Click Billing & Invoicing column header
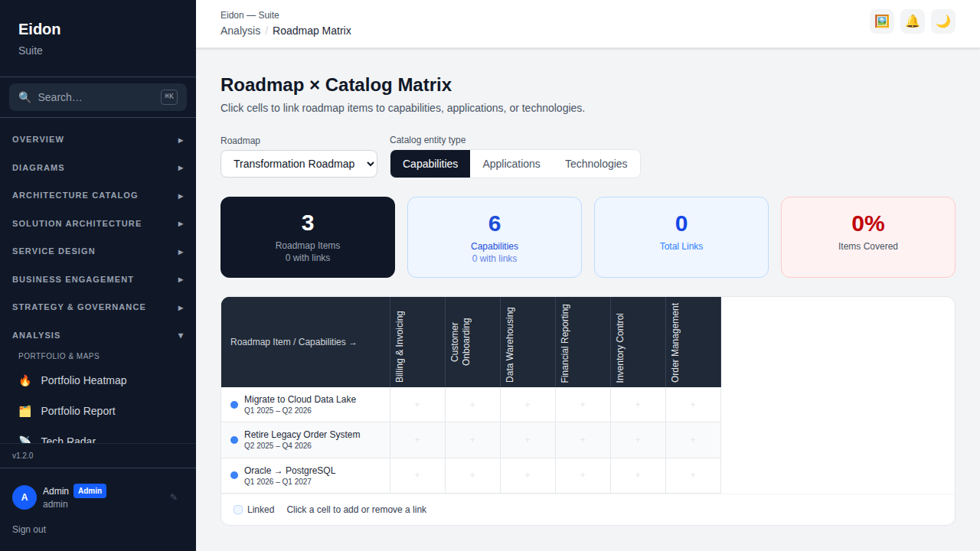This screenshot has height=551, width=980. [417, 342]
